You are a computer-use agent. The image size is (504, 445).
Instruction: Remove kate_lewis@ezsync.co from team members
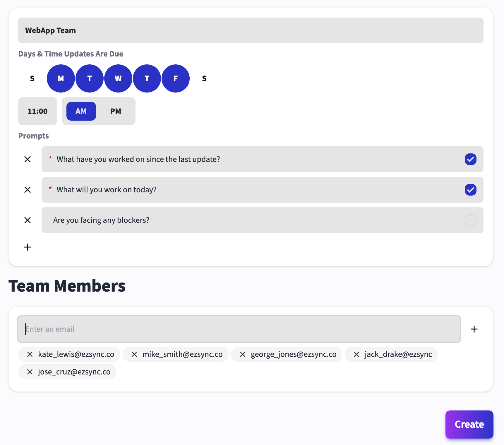30,354
